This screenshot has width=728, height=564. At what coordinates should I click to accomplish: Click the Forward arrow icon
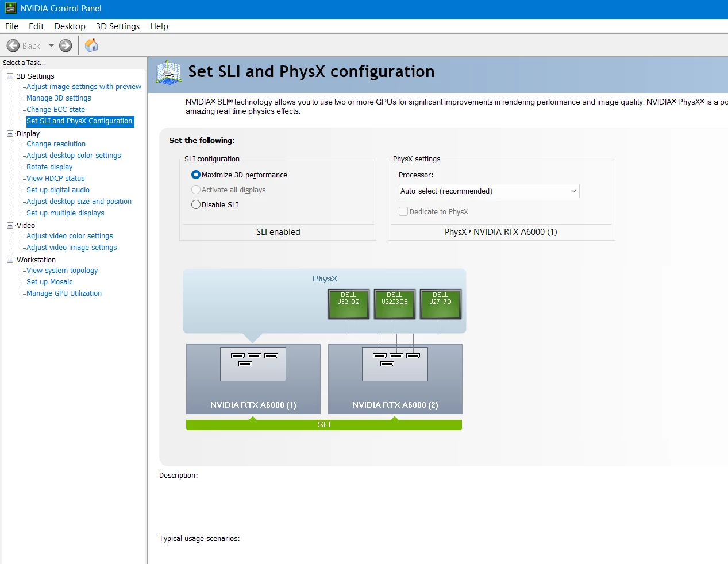[x=66, y=45]
